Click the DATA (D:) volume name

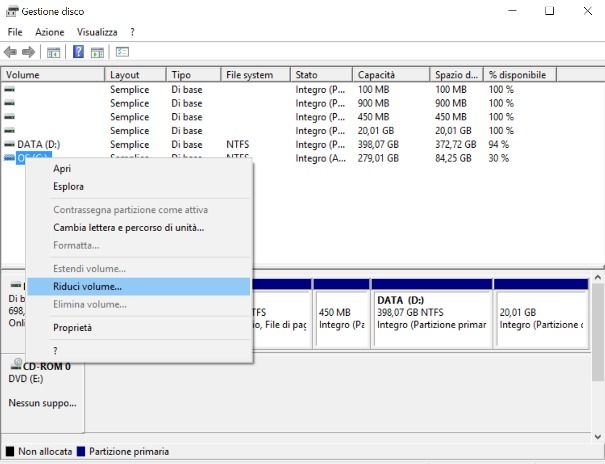coord(39,144)
